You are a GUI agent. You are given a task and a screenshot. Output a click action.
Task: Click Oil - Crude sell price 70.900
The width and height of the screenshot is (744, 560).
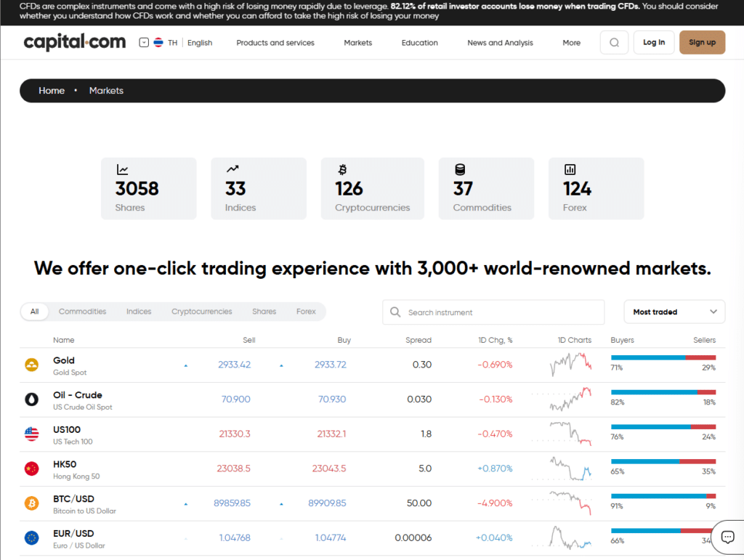point(236,399)
